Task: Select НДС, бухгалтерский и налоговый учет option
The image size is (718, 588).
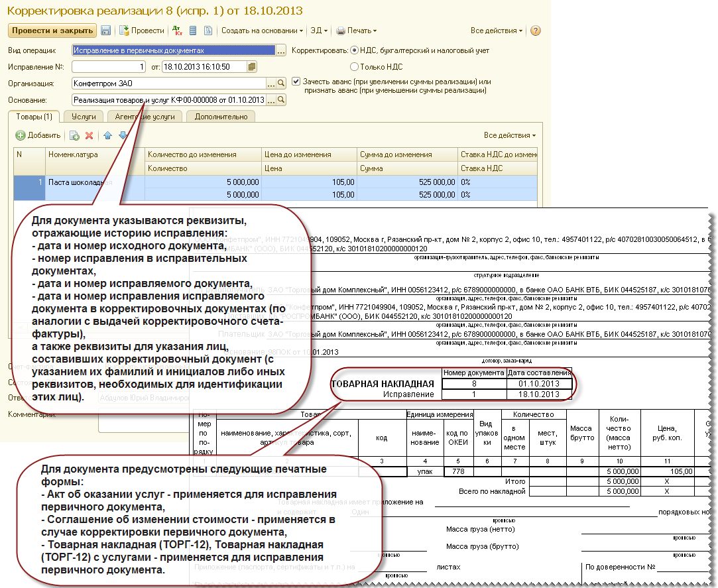Action: [355, 50]
